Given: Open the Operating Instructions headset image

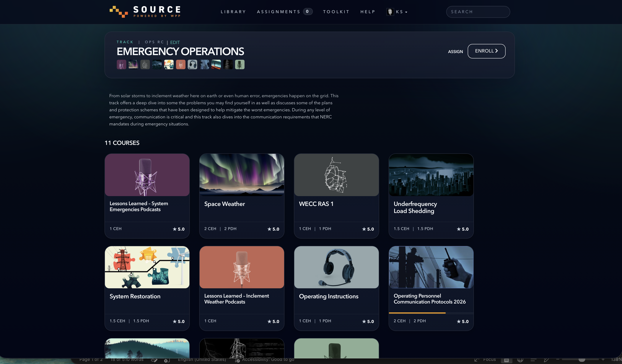Looking at the screenshot, I should 336,267.
